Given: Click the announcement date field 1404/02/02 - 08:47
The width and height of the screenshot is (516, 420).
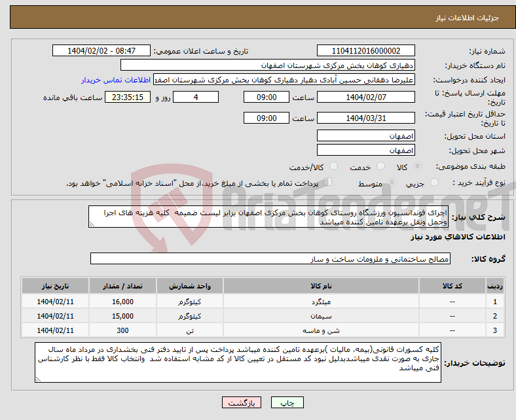Looking at the screenshot, I should 101,50.
